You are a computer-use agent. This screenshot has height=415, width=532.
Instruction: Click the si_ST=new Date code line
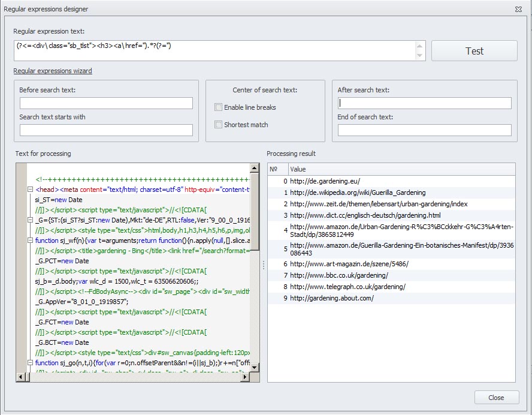(x=59, y=200)
